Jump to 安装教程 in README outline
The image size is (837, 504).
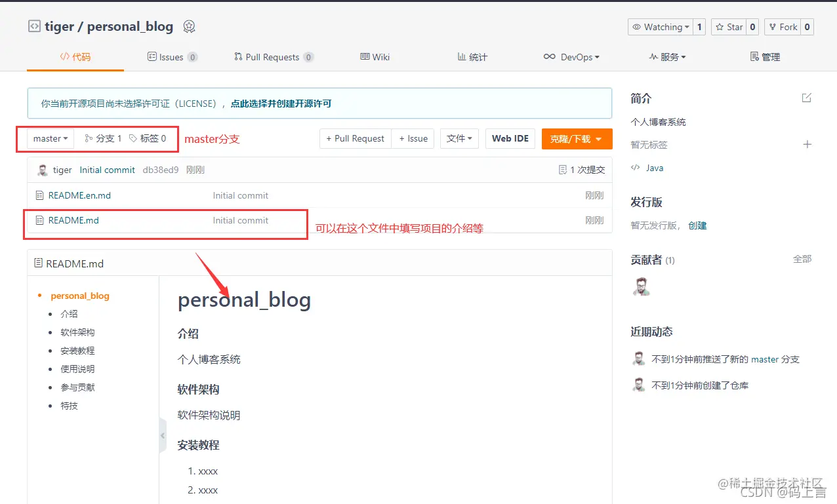pyautogui.click(x=77, y=351)
